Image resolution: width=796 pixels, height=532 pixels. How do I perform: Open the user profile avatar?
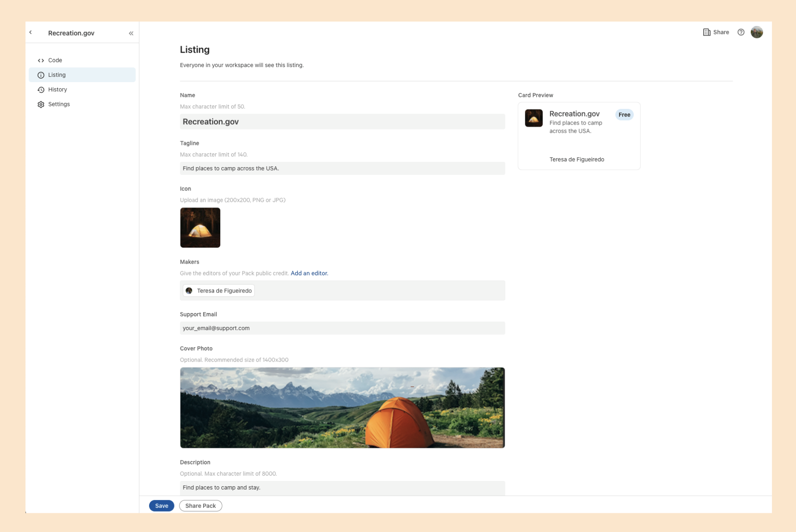coord(757,32)
